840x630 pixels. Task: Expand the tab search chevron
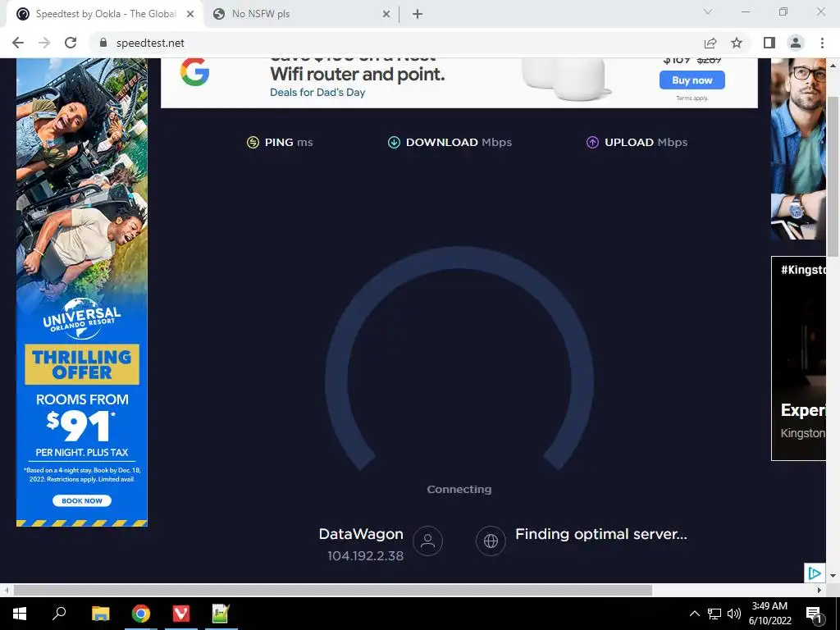(x=708, y=11)
